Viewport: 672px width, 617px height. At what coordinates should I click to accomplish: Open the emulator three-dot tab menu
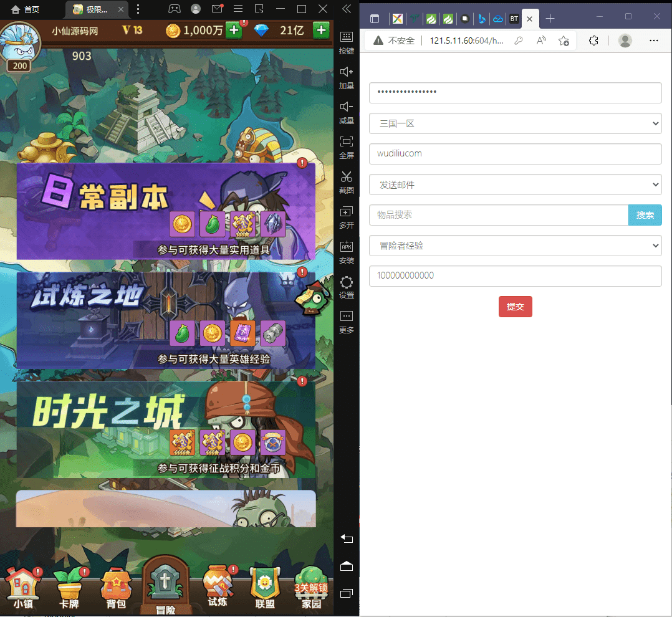click(x=138, y=9)
